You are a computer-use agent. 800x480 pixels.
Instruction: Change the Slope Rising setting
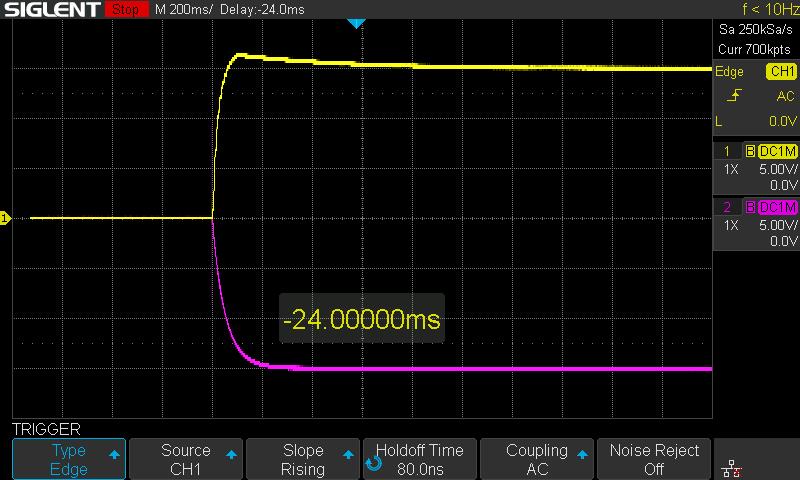(x=303, y=459)
